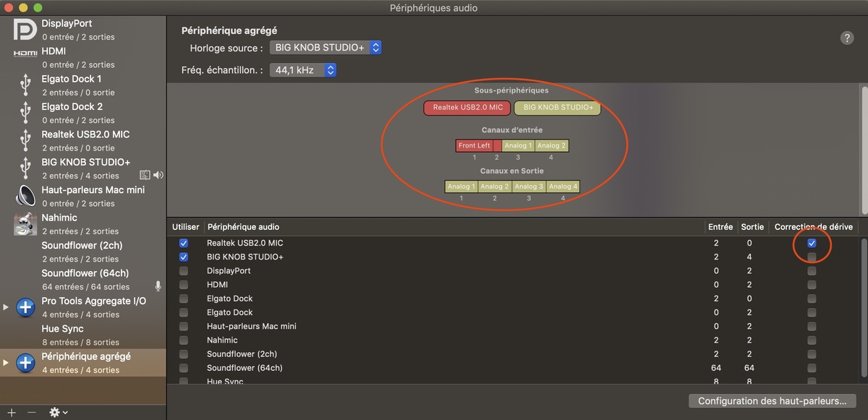
Task: Click the Sortie column header
Action: click(752, 227)
